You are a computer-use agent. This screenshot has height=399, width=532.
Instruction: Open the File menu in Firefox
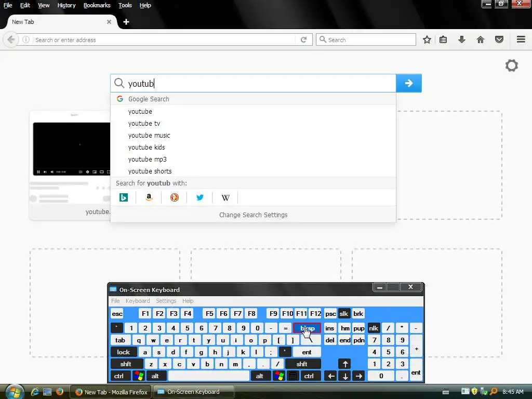point(8,5)
